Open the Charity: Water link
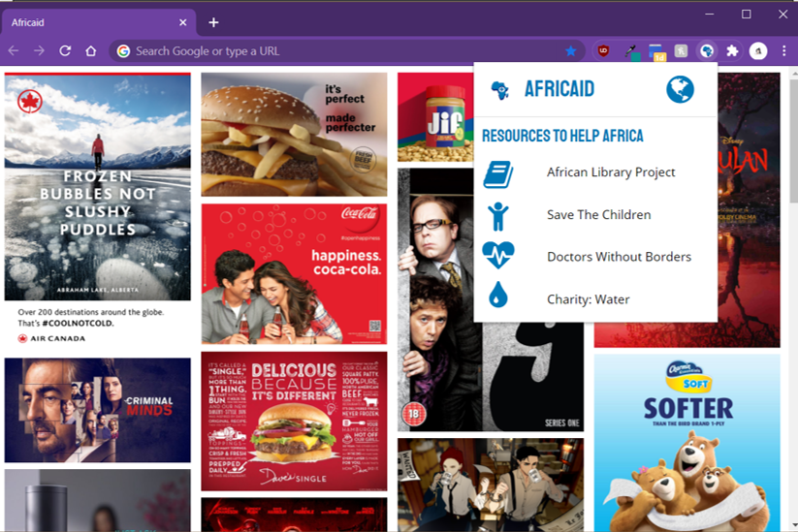This screenshot has height=532, width=798. [x=588, y=299]
